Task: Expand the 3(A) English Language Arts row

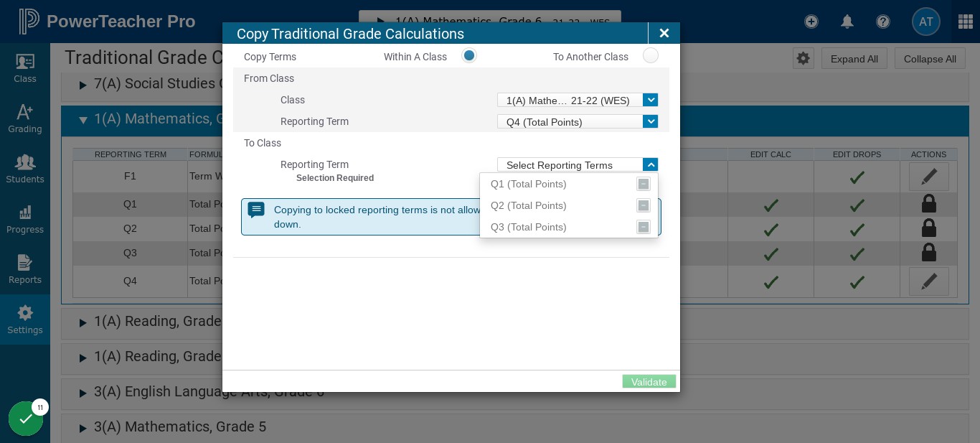Action: [x=83, y=393]
